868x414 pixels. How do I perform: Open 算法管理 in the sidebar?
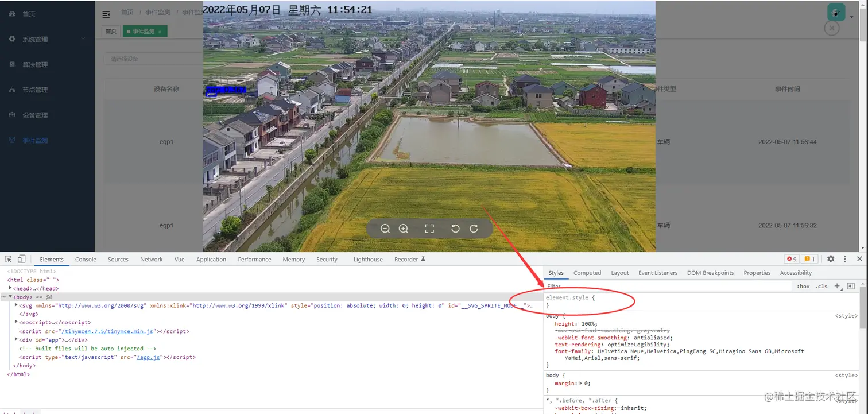click(35, 64)
